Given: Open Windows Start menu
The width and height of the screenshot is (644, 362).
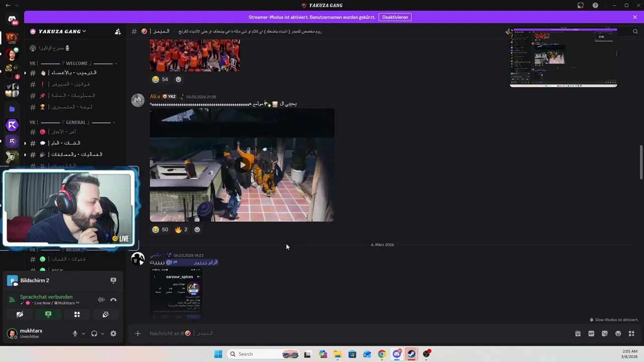Looking at the screenshot, I should (x=218, y=354).
